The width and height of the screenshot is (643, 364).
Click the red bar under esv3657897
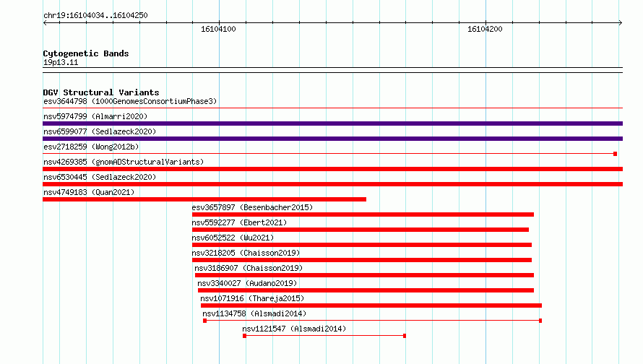(x=363, y=214)
